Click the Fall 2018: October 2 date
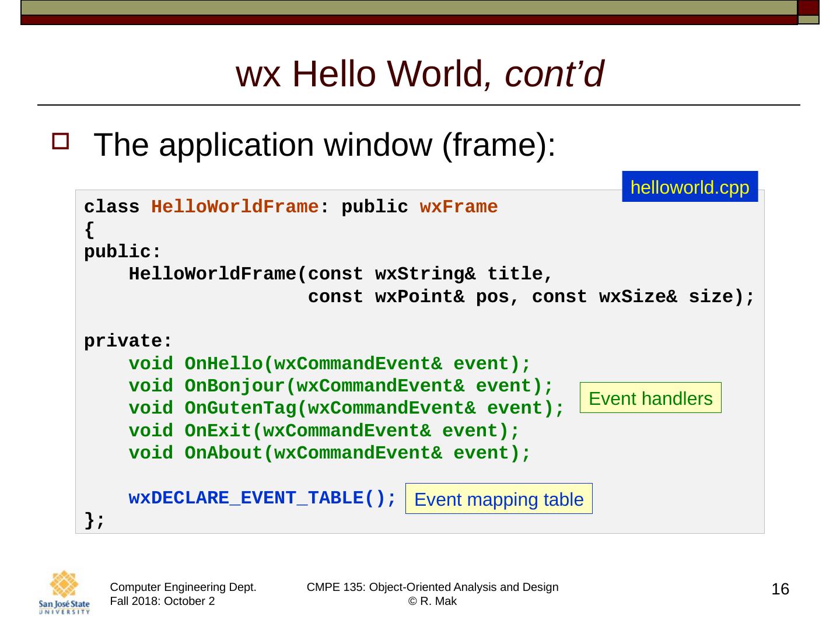 162,601
